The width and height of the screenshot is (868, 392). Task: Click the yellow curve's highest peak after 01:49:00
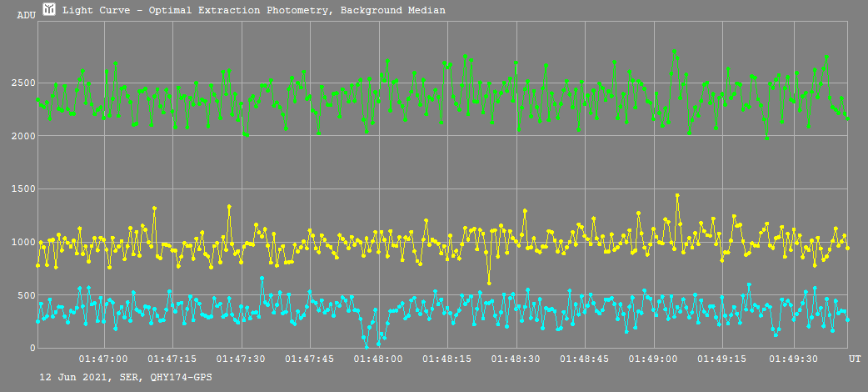(677, 195)
